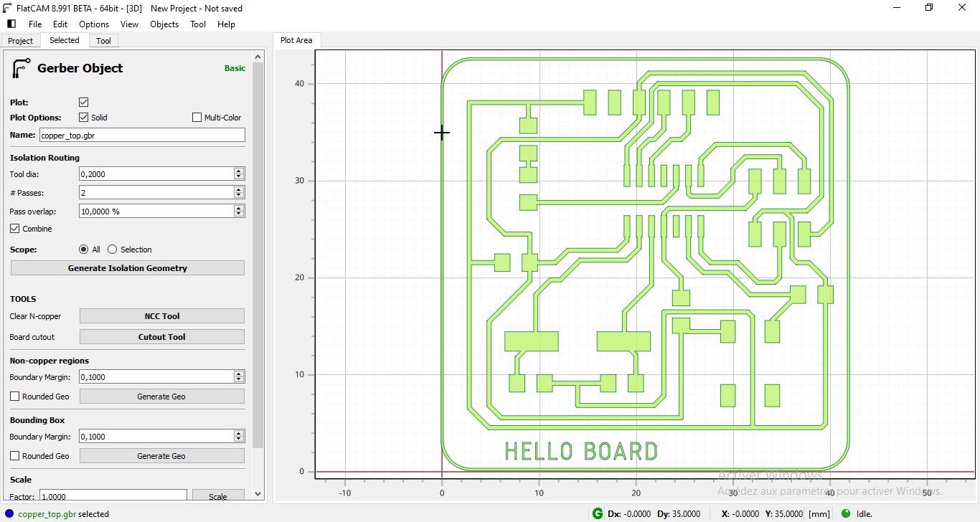This screenshot has width=980, height=522.
Task: Click the 'copper_top.gbr selected' status message
Action: coord(64,514)
